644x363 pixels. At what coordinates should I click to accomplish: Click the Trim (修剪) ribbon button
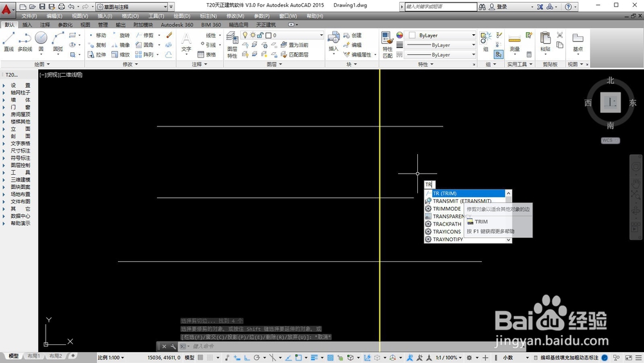(144, 35)
